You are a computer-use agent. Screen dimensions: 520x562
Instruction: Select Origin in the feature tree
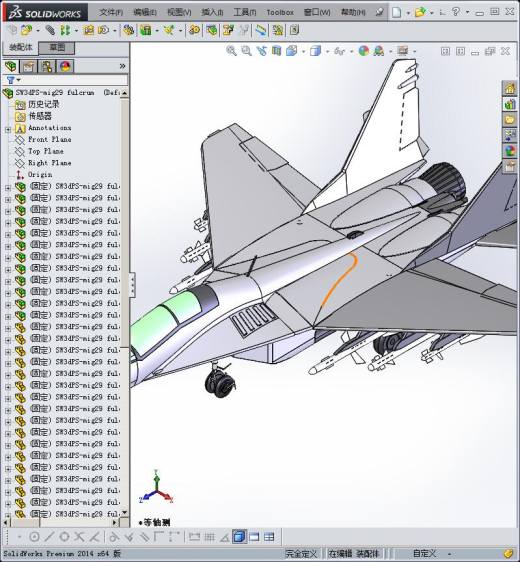40,175
